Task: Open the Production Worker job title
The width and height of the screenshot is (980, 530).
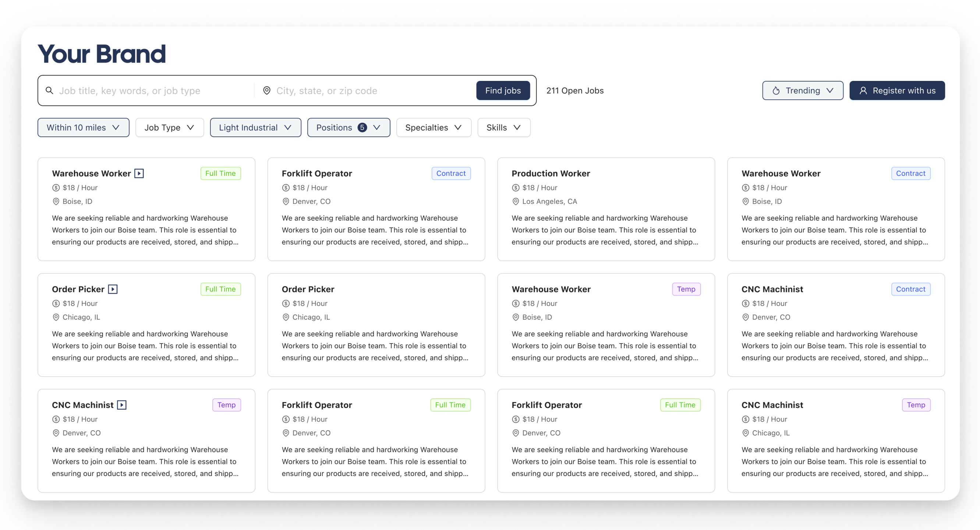Action: pyautogui.click(x=551, y=173)
